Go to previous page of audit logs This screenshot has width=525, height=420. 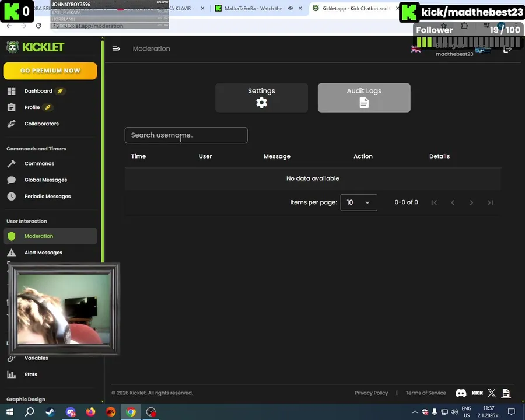click(453, 202)
